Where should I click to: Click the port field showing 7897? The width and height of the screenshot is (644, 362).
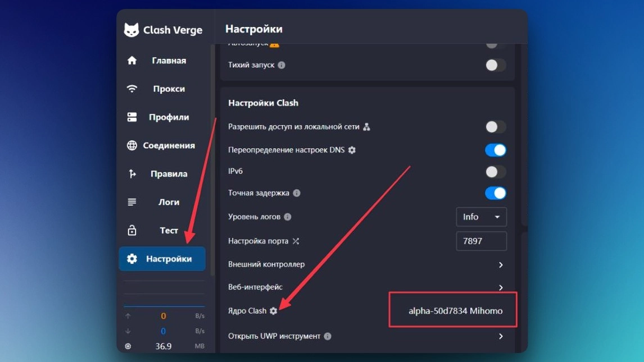[x=481, y=241]
